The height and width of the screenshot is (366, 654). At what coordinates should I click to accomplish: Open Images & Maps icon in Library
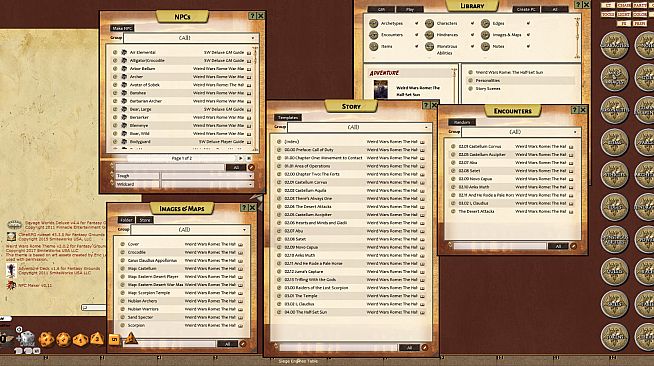pyautogui.click(x=485, y=35)
